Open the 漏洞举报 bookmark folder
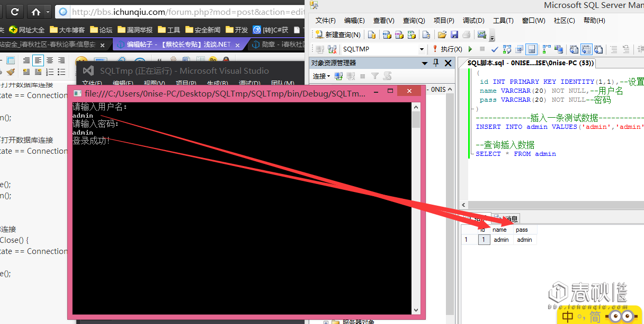Viewport: 644px width, 324px height. (x=135, y=30)
